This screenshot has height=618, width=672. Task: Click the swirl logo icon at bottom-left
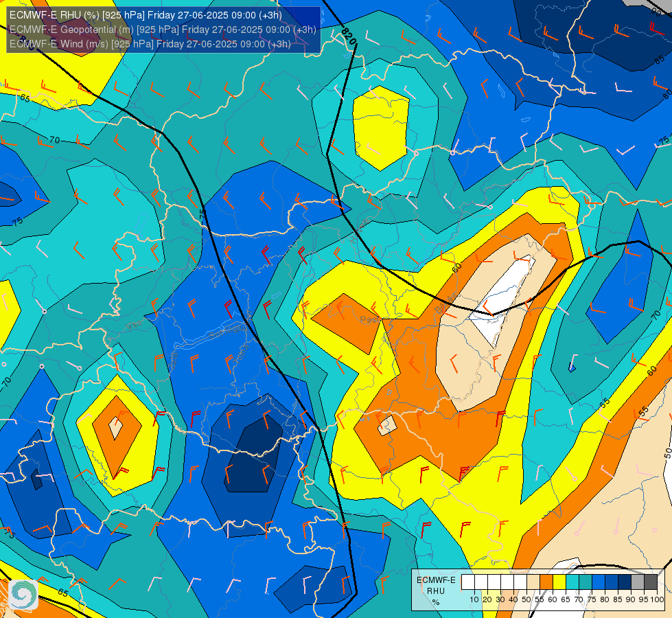(23, 595)
